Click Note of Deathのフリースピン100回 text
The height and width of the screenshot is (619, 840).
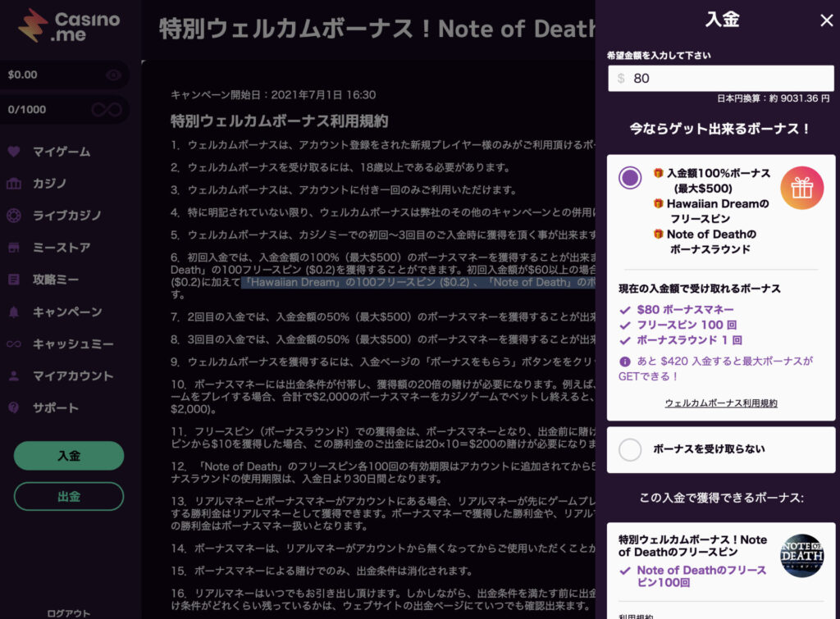point(701,576)
